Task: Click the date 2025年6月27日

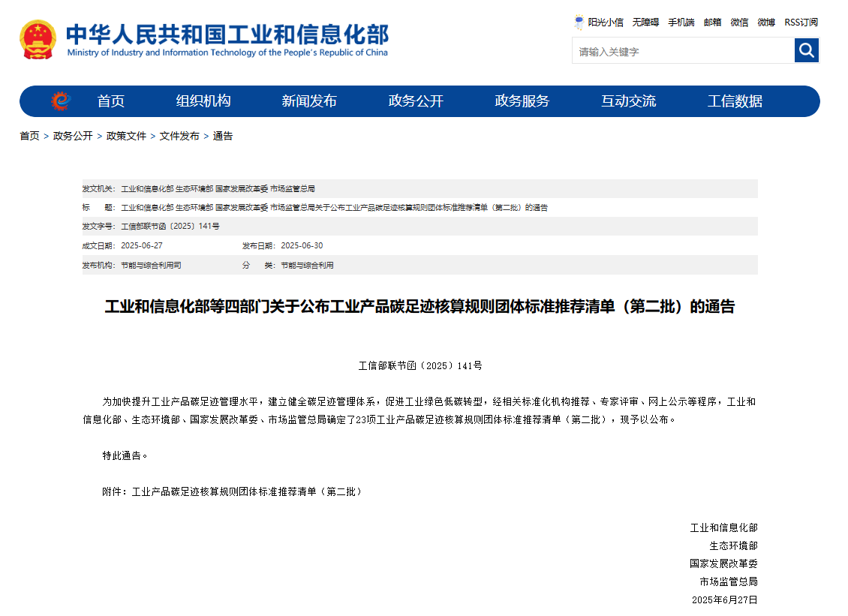Action: [725, 599]
